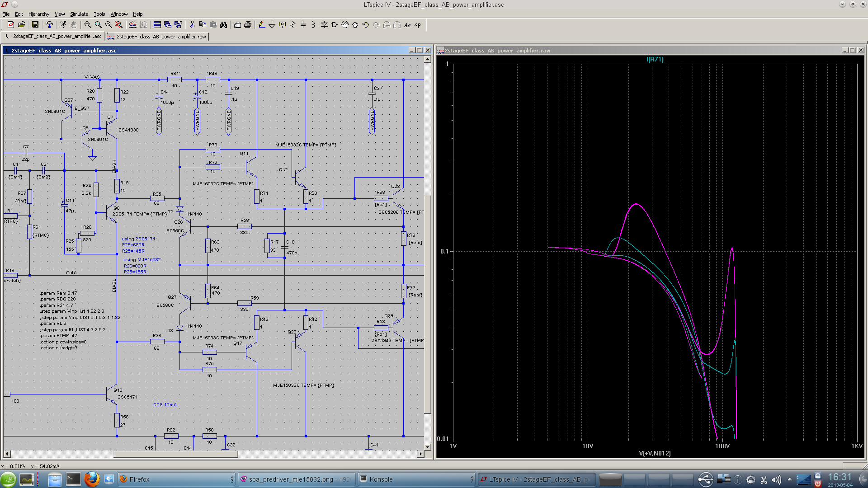Click the Zoom to rectangle magnifier icon

tap(98, 25)
